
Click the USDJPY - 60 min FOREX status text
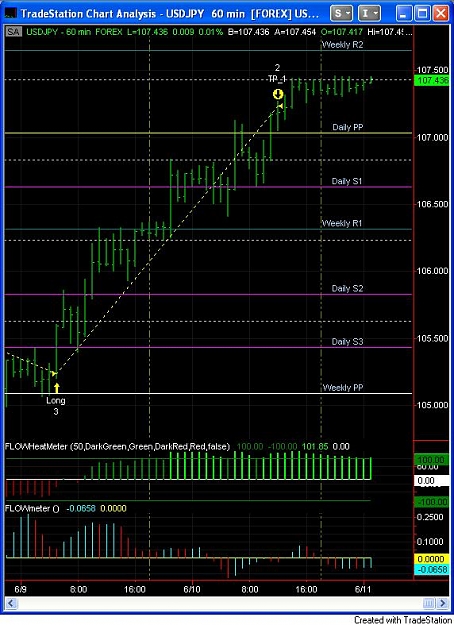[75, 32]
